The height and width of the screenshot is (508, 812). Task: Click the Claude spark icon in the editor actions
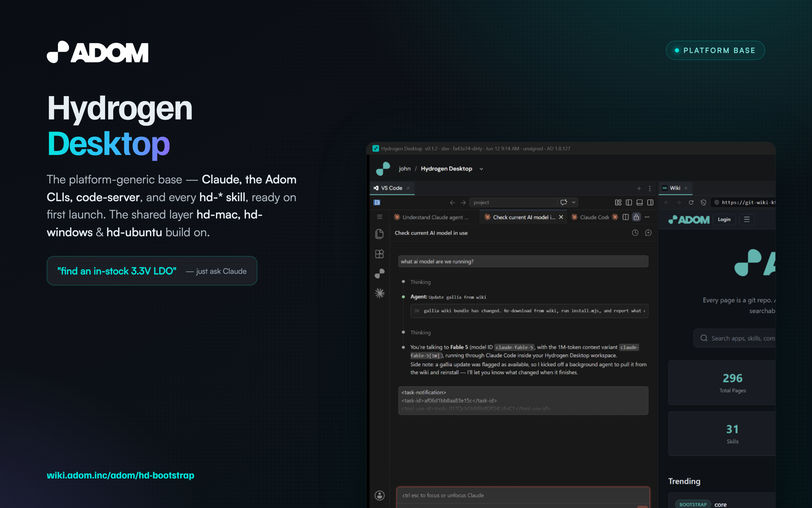[615, 217]
